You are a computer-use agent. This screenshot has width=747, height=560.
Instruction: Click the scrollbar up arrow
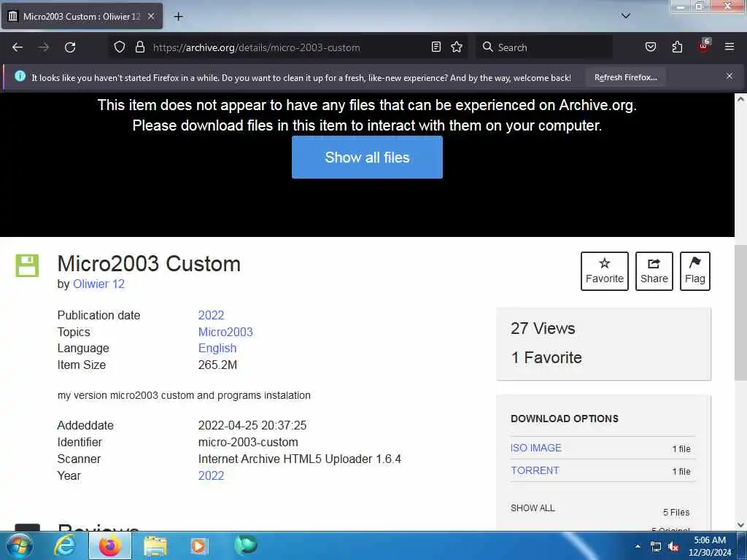pos(740,99)
